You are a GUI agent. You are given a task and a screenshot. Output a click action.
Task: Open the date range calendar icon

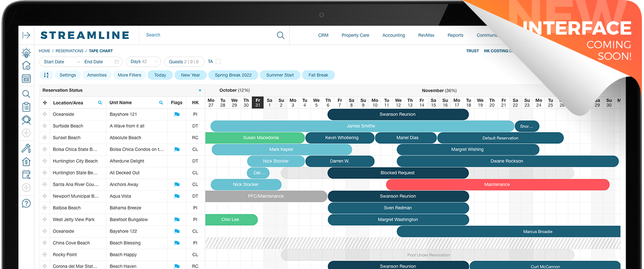(x=117, y=62)
